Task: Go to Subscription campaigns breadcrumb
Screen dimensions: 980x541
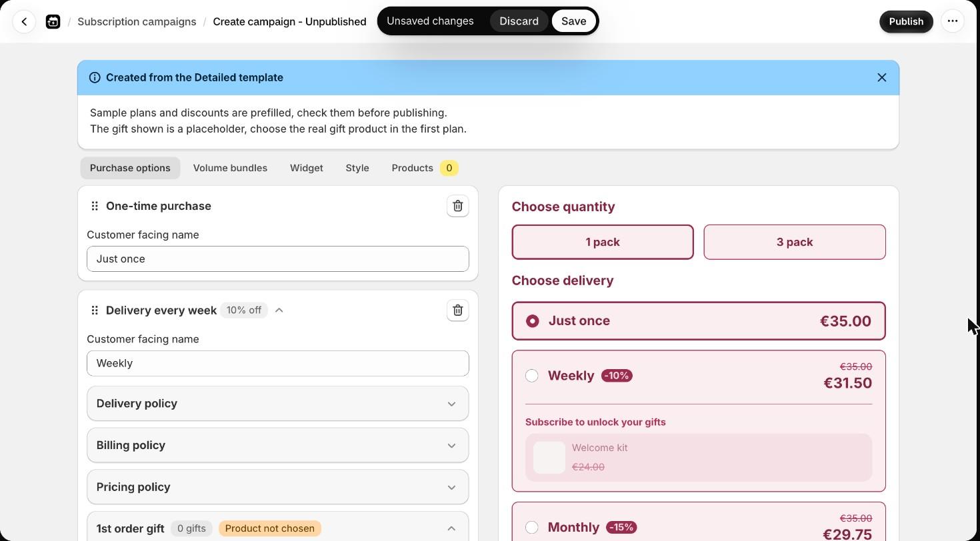Action: (x=137, y=21)
